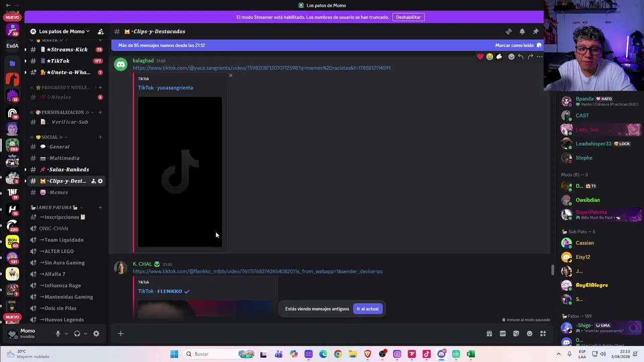The height and width of the screenshot is (362, 644).
Task: Open Excel from the Windows taskbar
Action: [470, 354]
